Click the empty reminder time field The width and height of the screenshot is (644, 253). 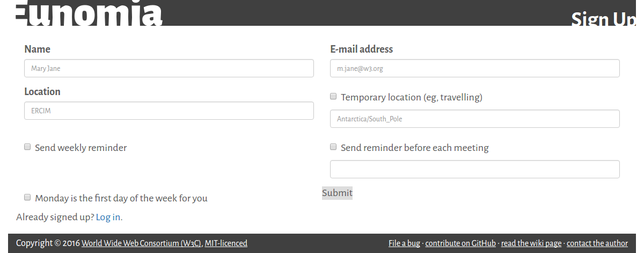coord(474,169)
